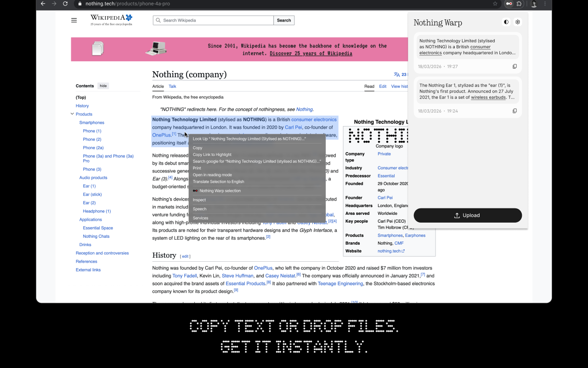Select 'Copy Link to Highlight' menu entry
The image size is (588, 368).
[x=212, y=155]
